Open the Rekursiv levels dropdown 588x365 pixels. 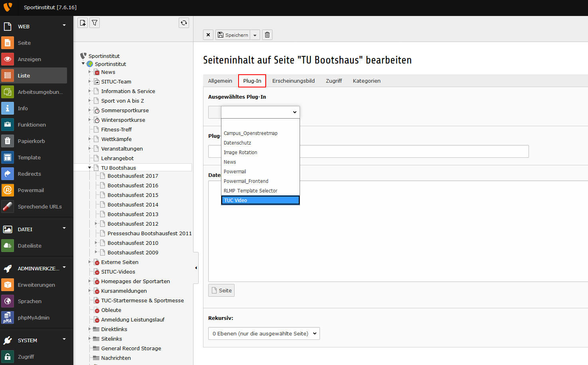(264, 333)
